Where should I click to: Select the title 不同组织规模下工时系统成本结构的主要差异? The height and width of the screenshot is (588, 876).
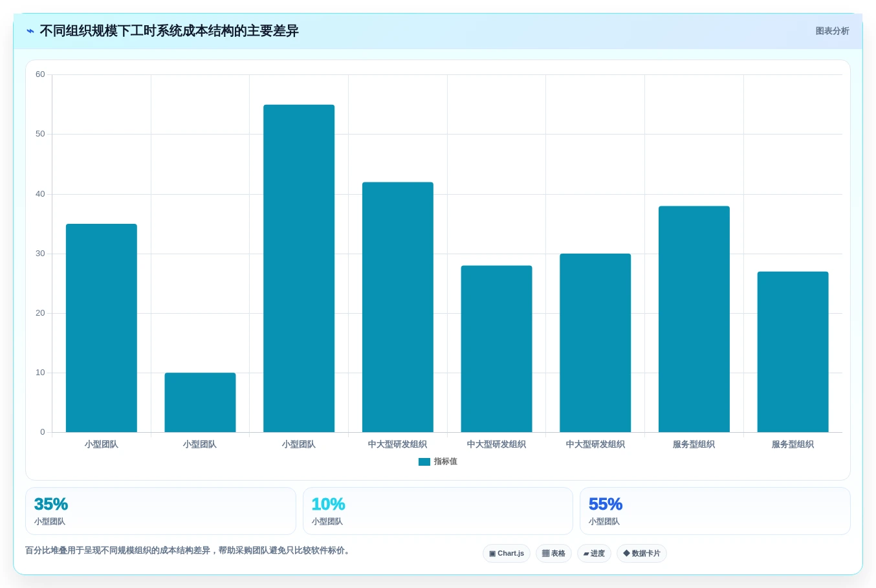(x=169, y=31)
